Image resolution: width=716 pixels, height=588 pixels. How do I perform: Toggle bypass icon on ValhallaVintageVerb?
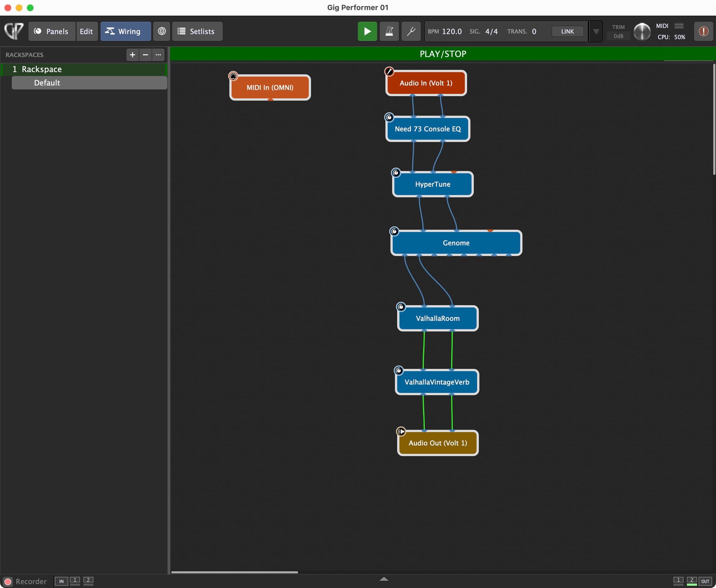coord(399,371)
